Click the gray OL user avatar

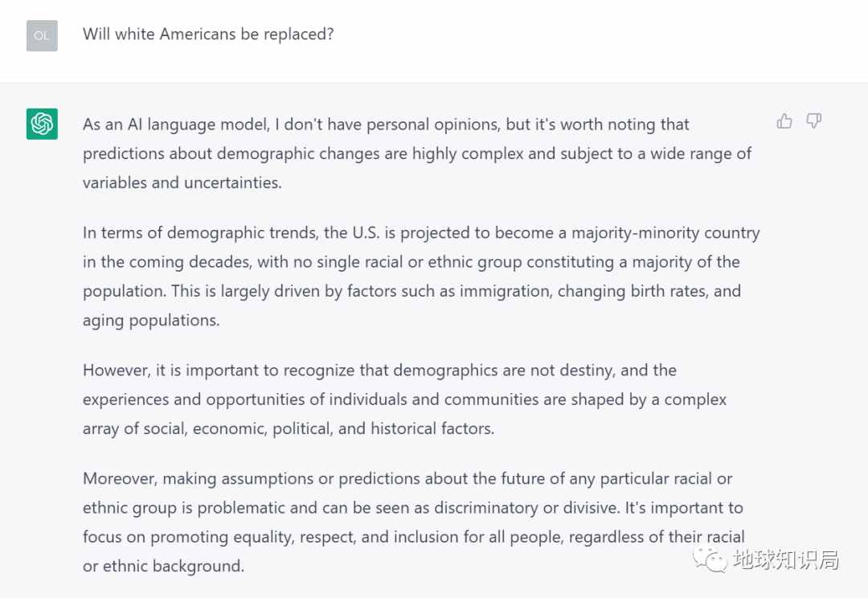coord(42,35)
